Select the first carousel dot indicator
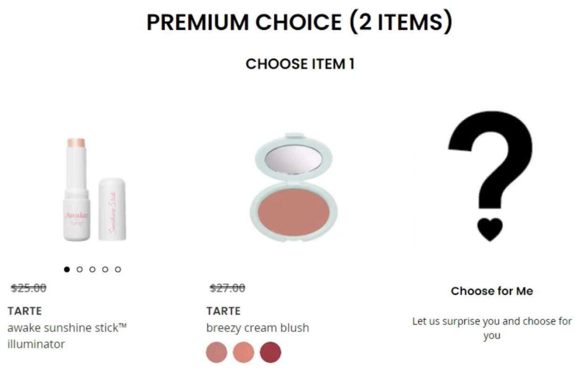The image size is (588, 378). tap(67, 269)
